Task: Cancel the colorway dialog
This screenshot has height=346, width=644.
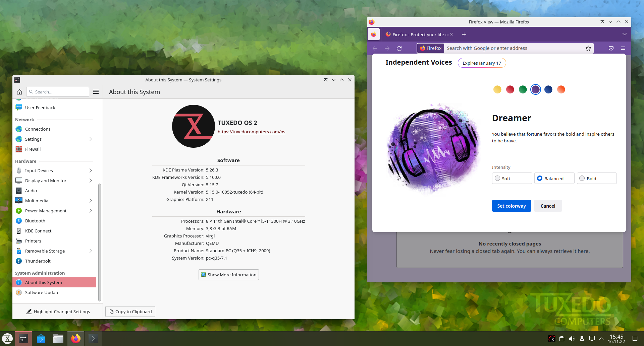Action: 548,206
